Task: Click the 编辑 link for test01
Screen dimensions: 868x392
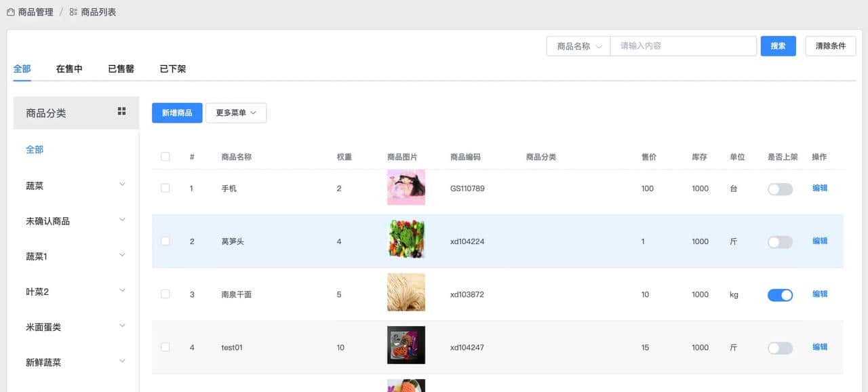Action: click(x=820, y=347)
